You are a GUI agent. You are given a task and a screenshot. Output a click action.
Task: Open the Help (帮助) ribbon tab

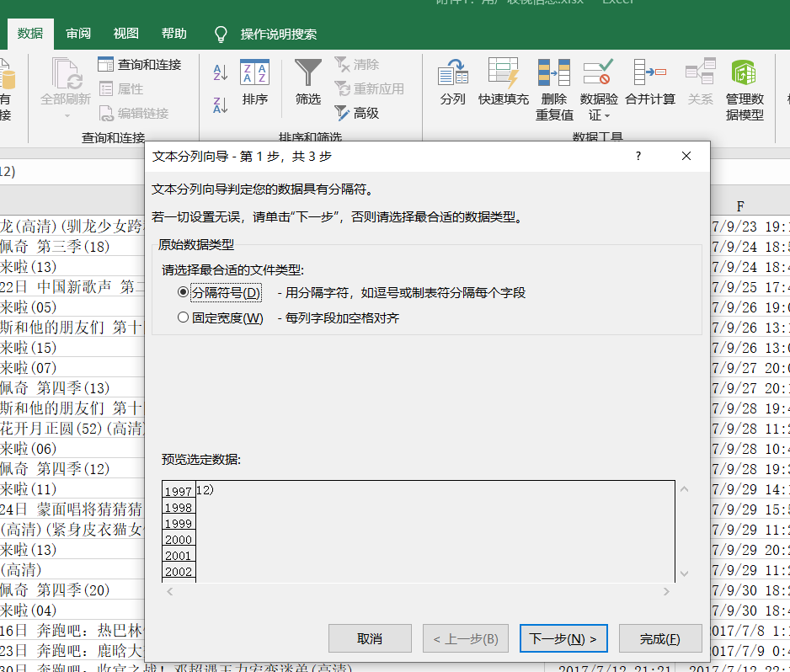pos(173,34)
